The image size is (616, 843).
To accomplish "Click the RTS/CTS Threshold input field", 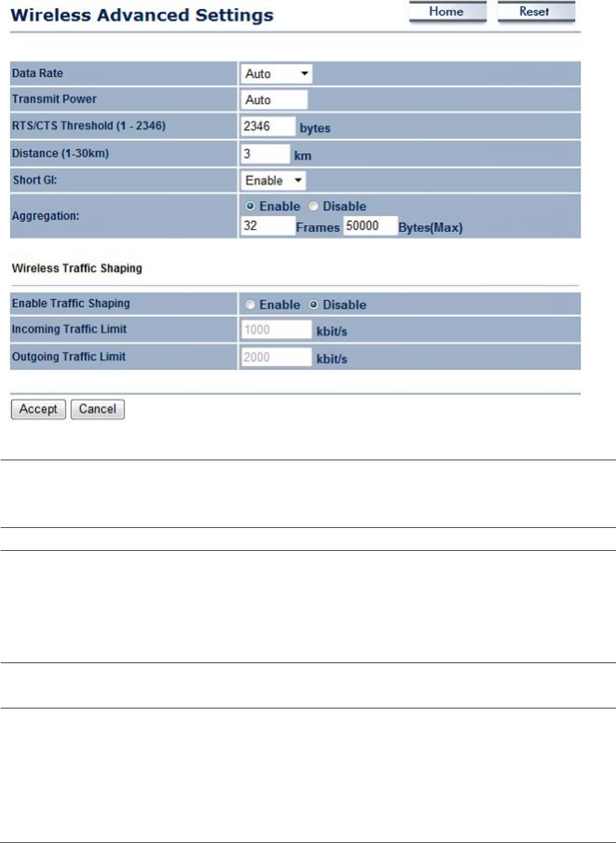I will (x=268, y=127).
